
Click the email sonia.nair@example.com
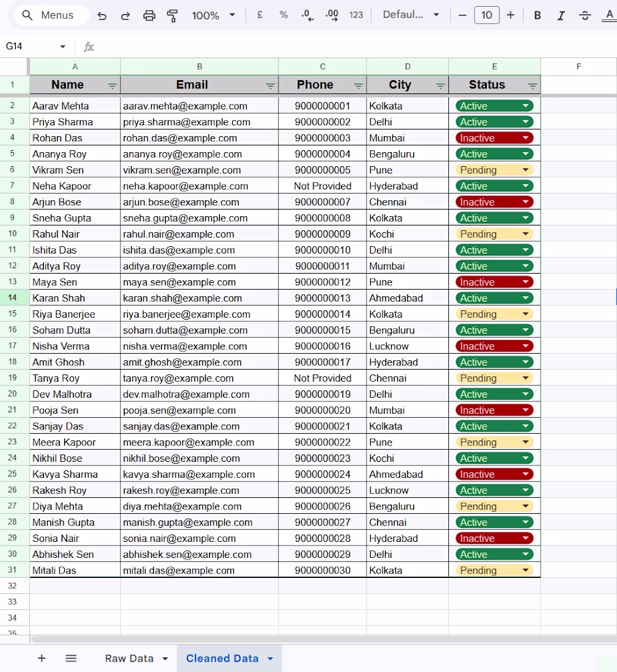[x=200, y=538]
